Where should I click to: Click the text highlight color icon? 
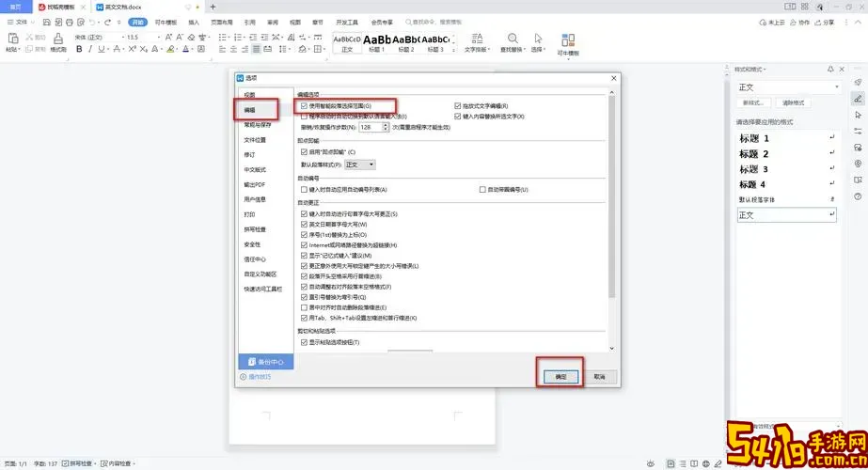(171, 49)
